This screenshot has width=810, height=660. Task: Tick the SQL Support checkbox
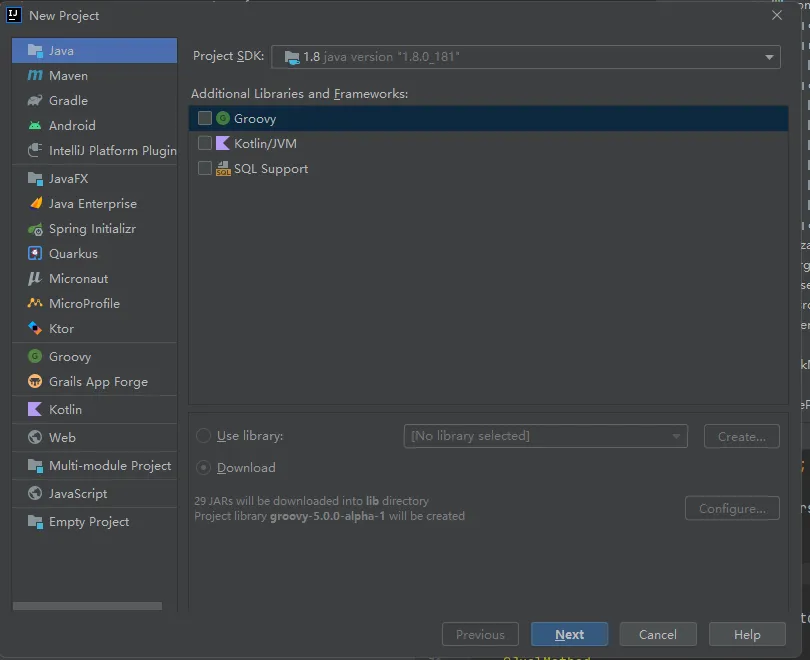click(205, 168)
